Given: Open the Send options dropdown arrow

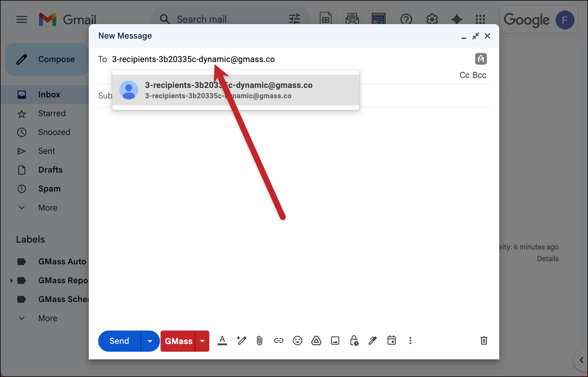Looking at the screenshot, I should pos(150,341).
